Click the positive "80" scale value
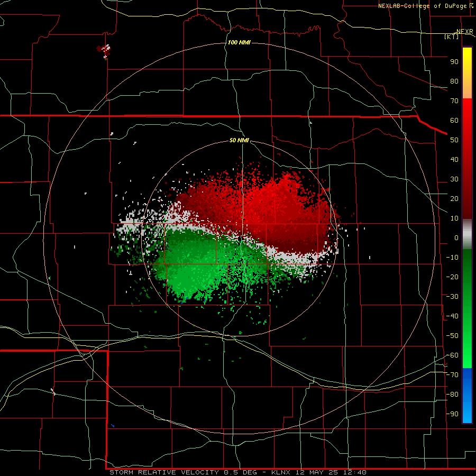The height and width of the screenshot is (476, 476). point(454,81)
